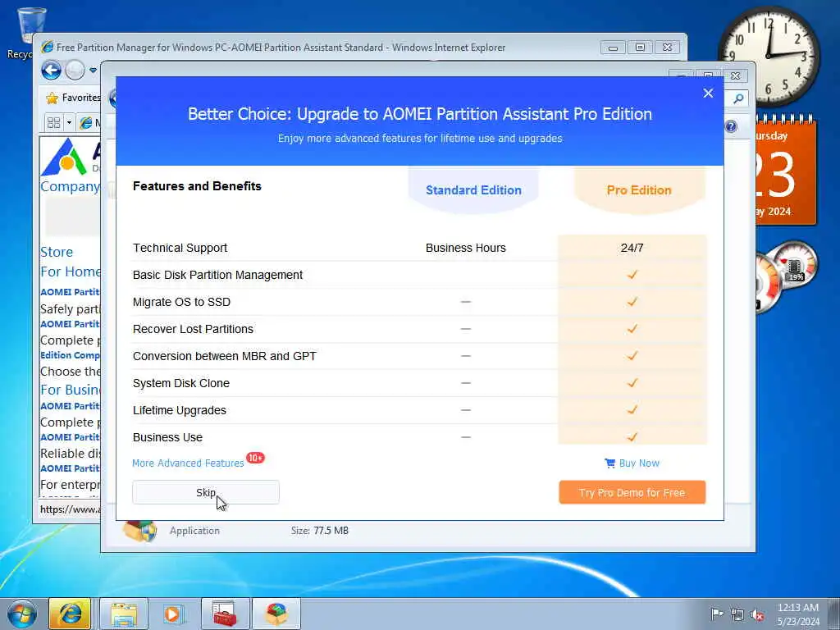840x630 pixels.
Task: Open the Store link on webpage
Action: coord(57,252)
